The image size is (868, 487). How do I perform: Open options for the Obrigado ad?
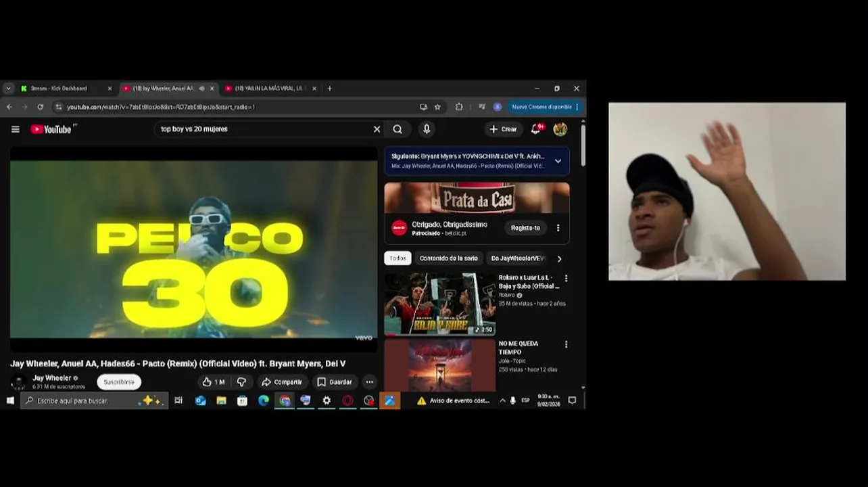pos(558,228)
